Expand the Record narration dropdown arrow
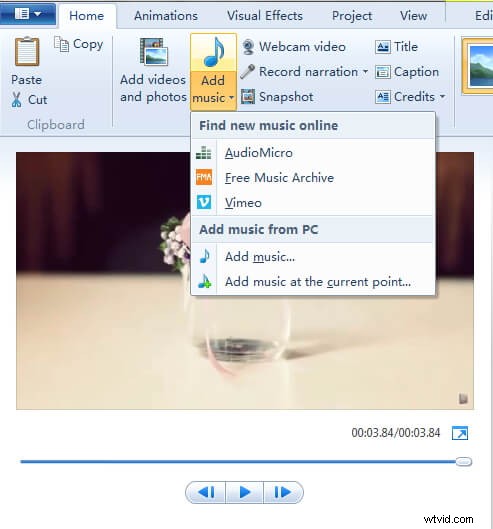The image size is (493, 529). [365, 72]
